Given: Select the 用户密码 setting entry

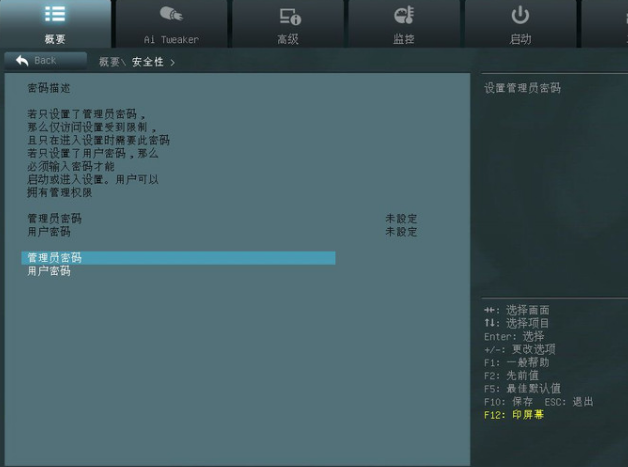Looking at the screenshot, I should tap(49, 271).
